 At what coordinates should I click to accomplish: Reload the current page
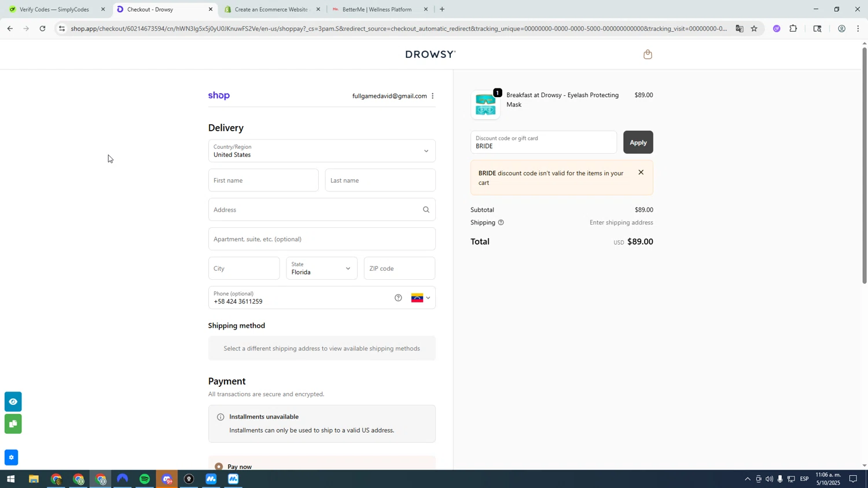pos(42,28)
